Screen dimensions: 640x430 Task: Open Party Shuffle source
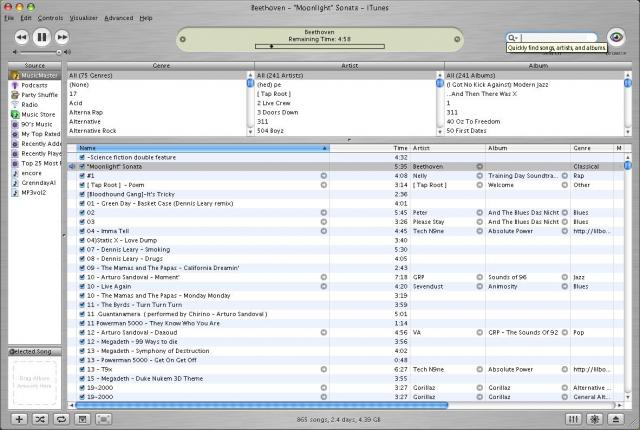35,95
